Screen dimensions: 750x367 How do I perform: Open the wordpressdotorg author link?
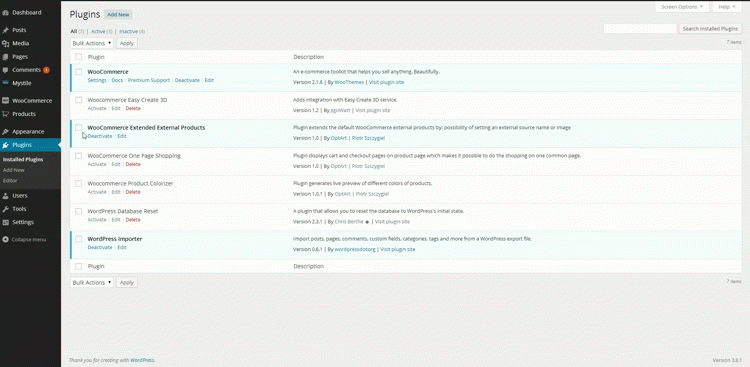click(355, 249)
